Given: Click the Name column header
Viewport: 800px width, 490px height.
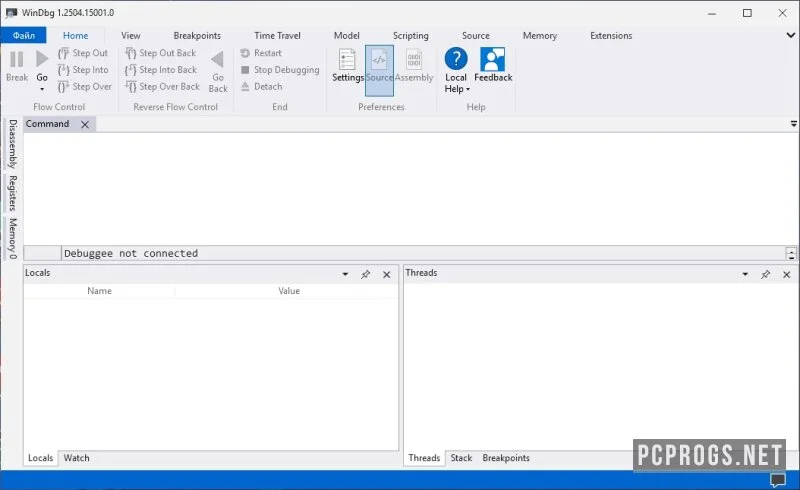Looking at the screenshot, I should point(99,291).
